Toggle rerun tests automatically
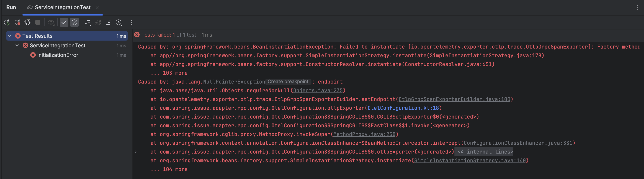Viewport: 644px width, 179px height. click(27, 22)
